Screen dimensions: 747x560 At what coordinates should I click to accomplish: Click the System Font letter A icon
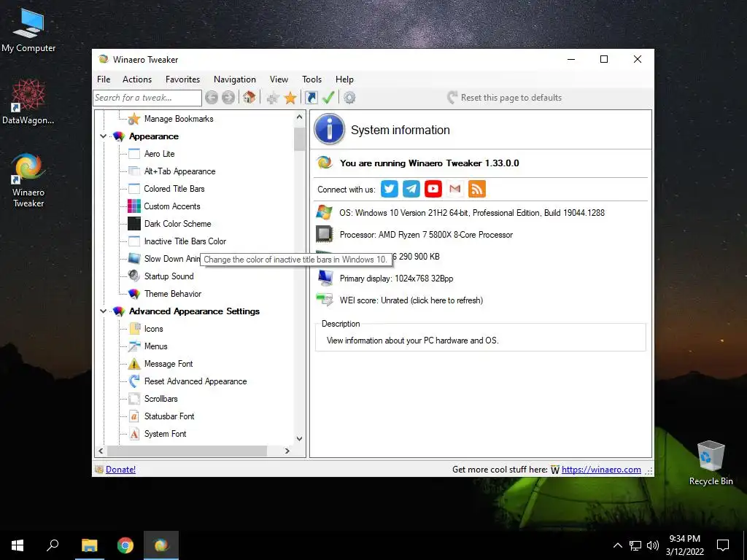click(134, 434)
